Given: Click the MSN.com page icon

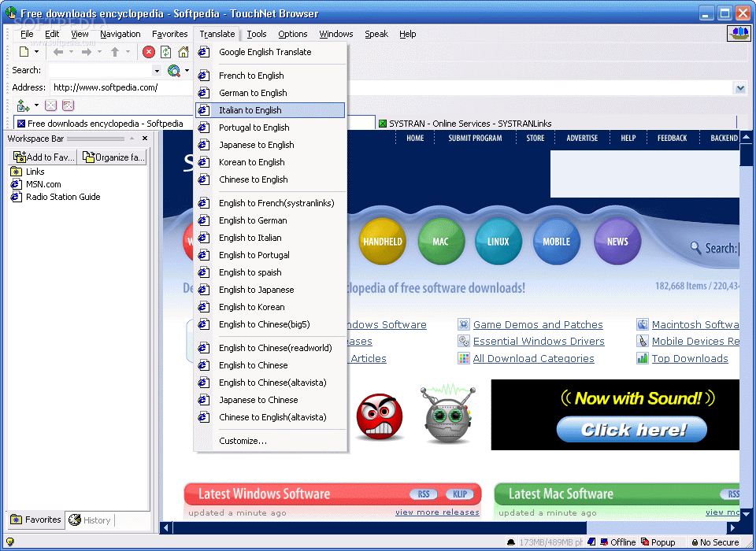Looking at the screenshot, I should (x=16, y=184).
